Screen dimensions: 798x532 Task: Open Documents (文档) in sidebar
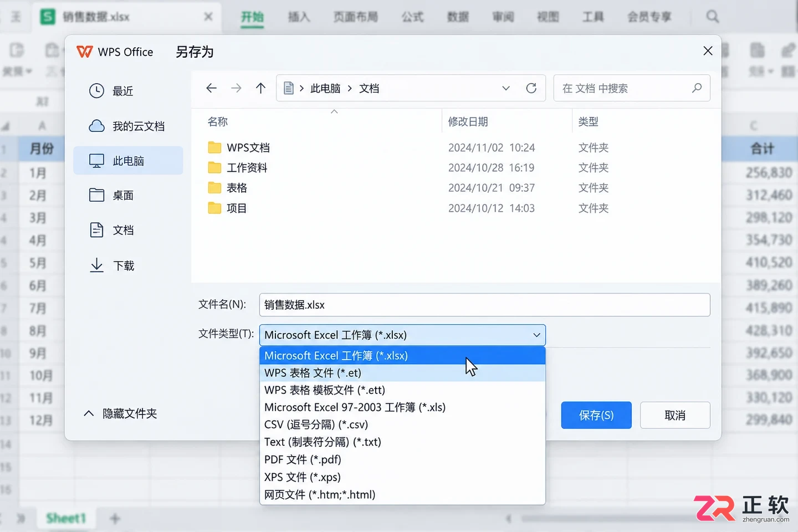pos(128,230)
